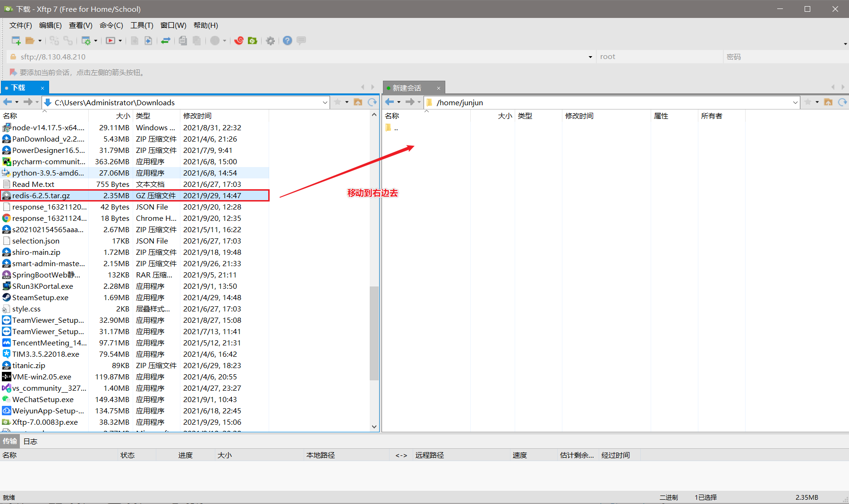Select WeChatSetup.exe file

[x=135, y=399]
